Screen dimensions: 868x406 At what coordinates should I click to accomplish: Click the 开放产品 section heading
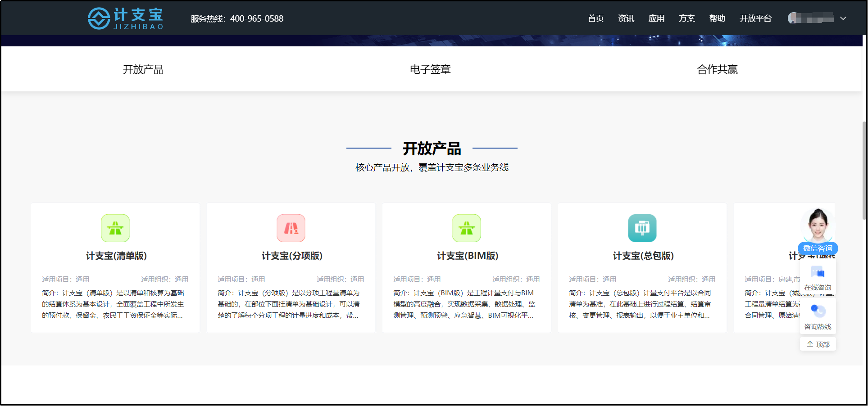point(432,148)
